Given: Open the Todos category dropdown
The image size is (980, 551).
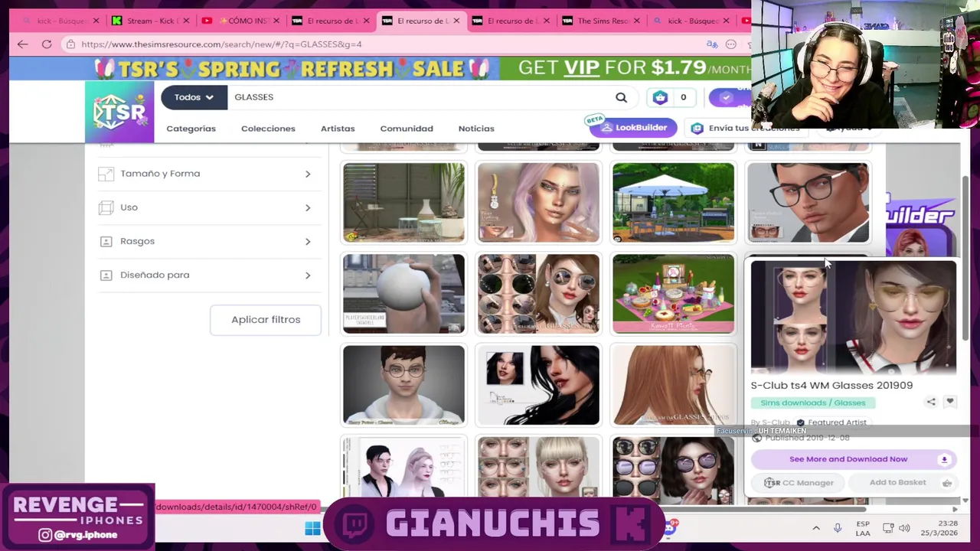Looking at the screenshot, I should click(x=194, y=97).
